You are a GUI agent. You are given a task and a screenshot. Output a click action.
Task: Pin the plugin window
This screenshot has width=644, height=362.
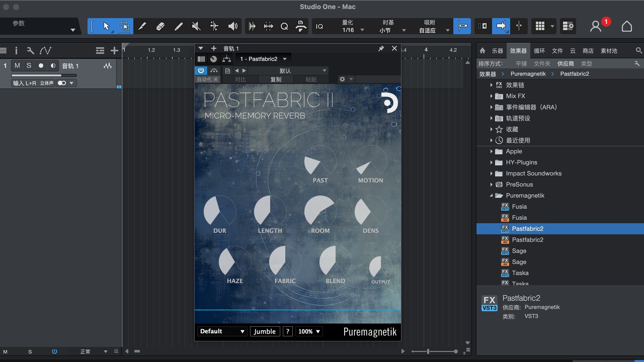click(x=381, y=49)
